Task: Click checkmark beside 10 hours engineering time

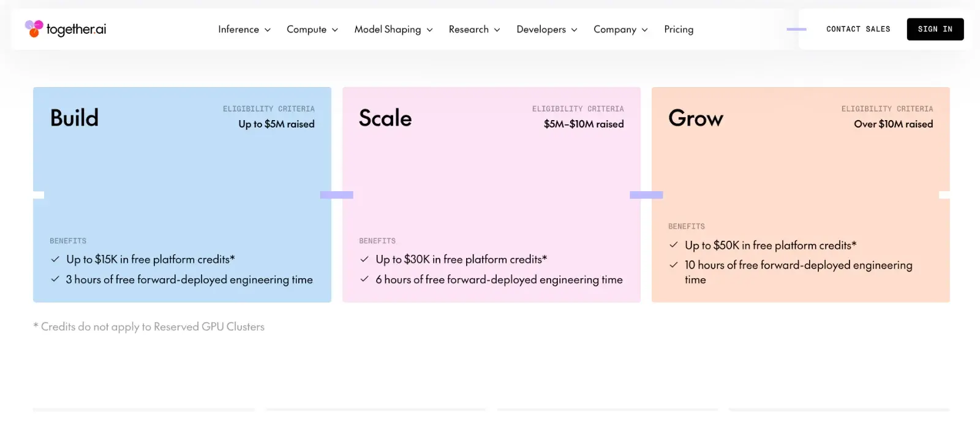Action: click(x=674, y=265)
